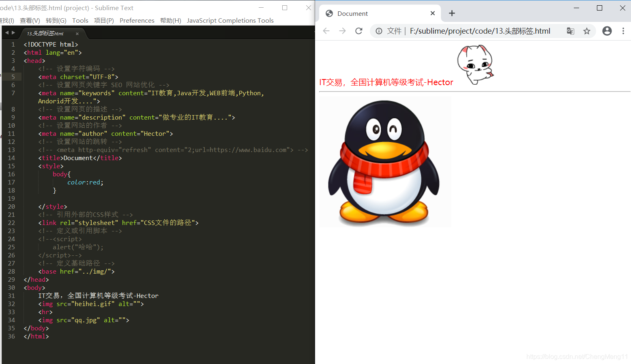
Task: Click Sublime's next tab arrow
Action: pyautogui.click(x=13, y=33)
